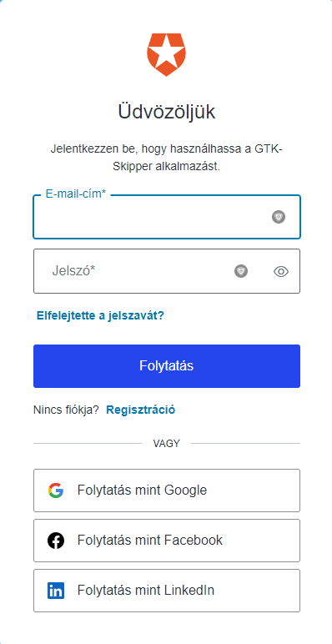The width and height of the screenshot is (332, 644).
Task: Focus the Jelszó password field
Action: pos(167,271)
